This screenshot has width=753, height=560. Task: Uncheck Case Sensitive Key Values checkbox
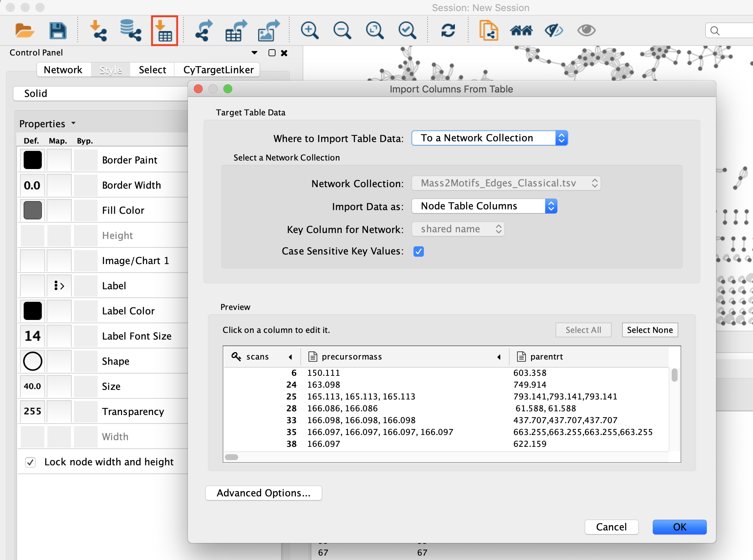click(418, 252)
